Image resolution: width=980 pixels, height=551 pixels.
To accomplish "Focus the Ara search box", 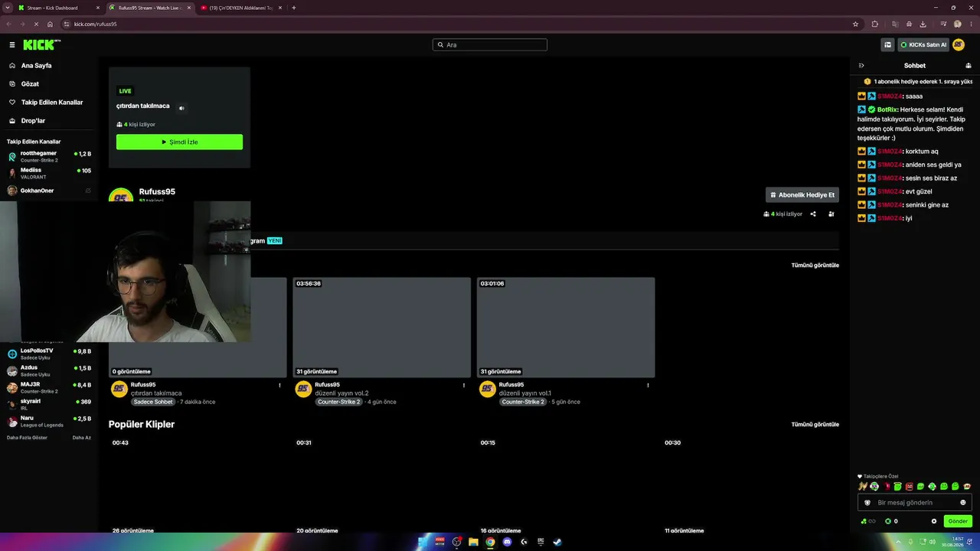I will tap(490, 45).
